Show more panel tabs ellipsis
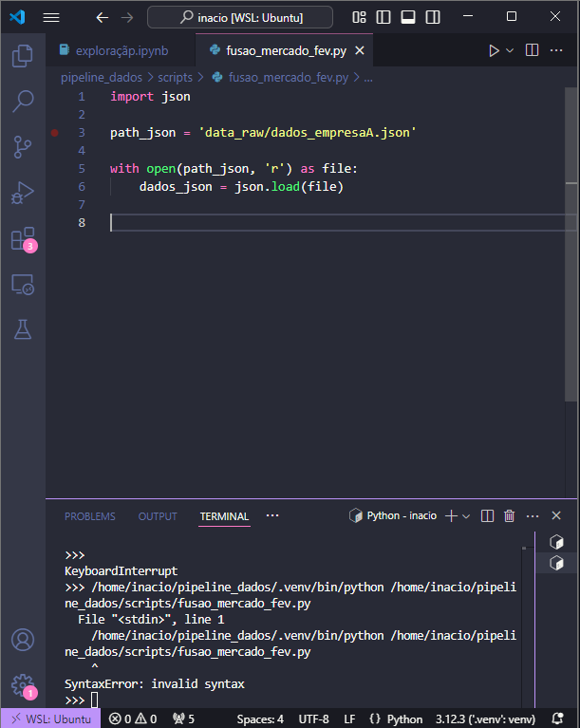This screenshot has height=728, width=580. coord(272,515)
